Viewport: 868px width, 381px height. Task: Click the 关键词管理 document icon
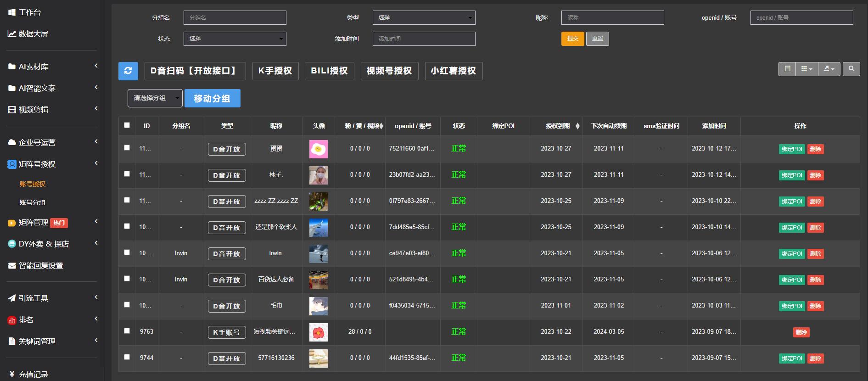click(12, 342)
